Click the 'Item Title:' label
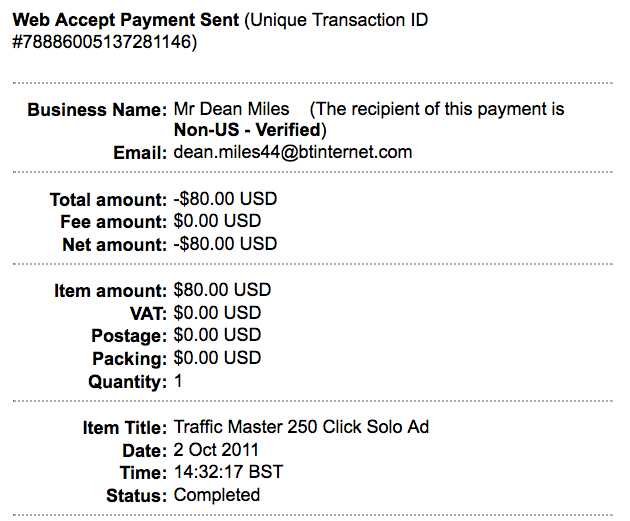 pyautogui.click(x=124, y=428)
